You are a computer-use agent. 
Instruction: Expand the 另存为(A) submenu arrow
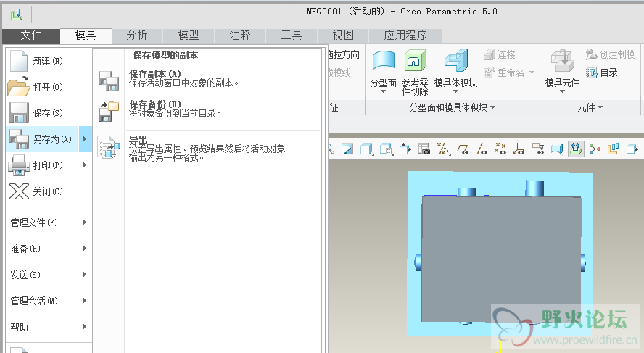click(x=85, y=139)
